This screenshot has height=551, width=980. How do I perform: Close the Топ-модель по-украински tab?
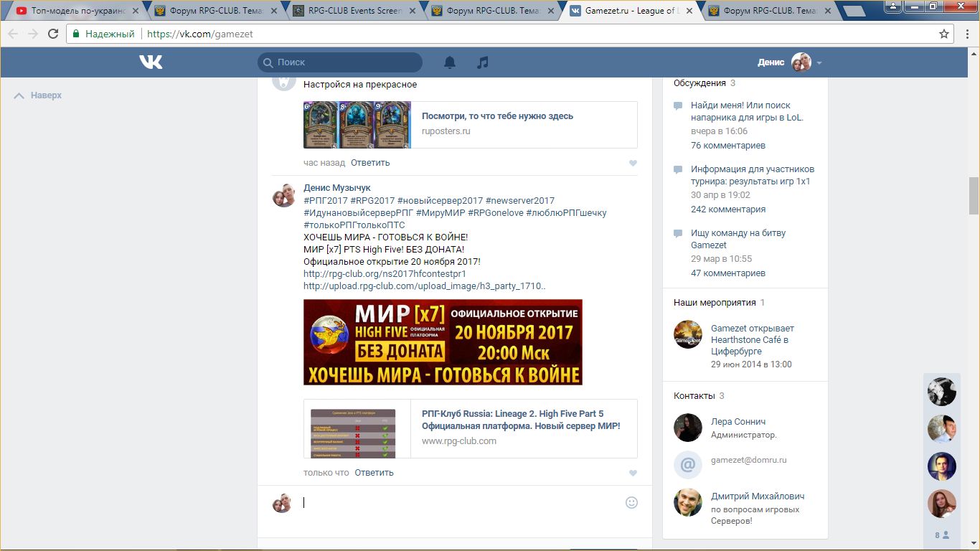[135, 11]
